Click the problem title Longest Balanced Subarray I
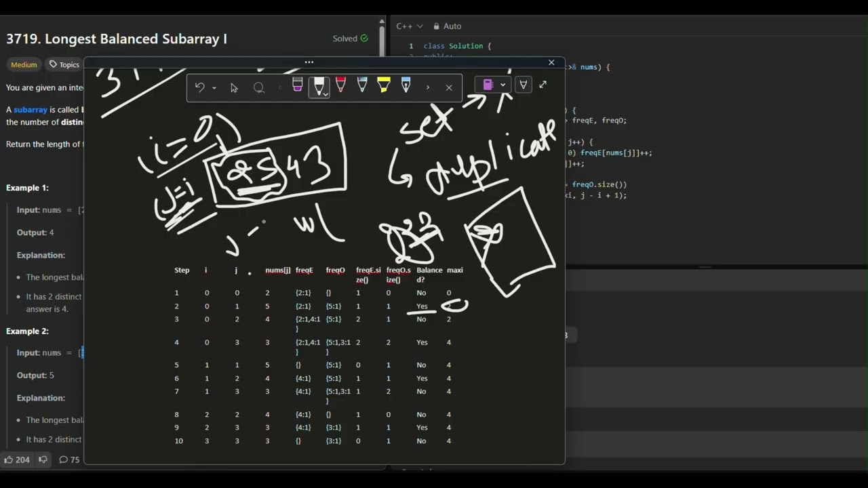868x488 pixels. 117,39
